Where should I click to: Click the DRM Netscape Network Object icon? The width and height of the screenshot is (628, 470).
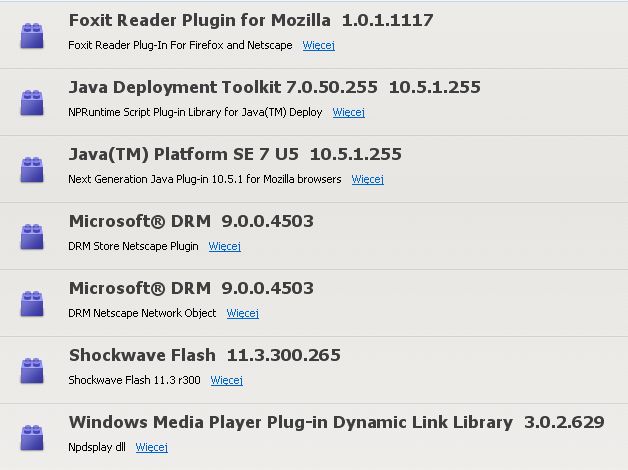point(32,303)
